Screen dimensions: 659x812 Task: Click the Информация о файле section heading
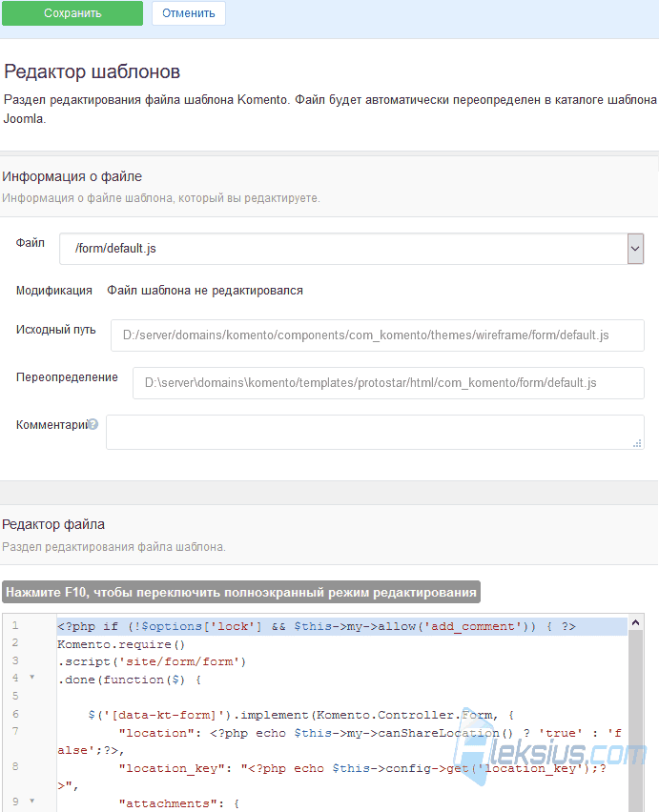coord(72,176)
